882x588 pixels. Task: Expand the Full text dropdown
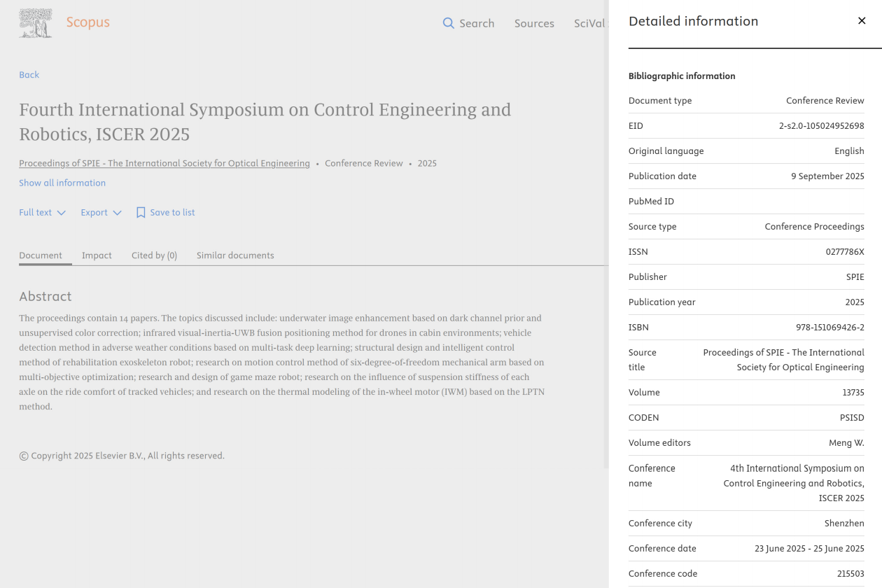[x=42, y=212]
